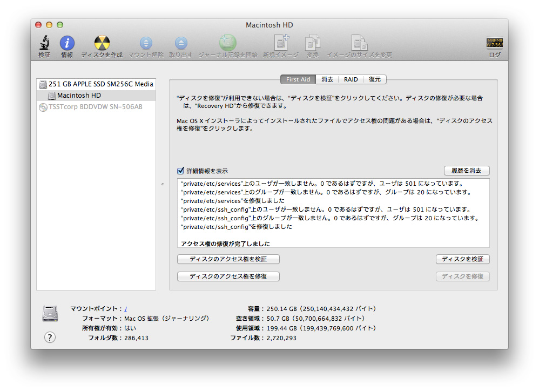
Task: Click the 検証 microscope icon in toolbar
Action: (44, 44)
